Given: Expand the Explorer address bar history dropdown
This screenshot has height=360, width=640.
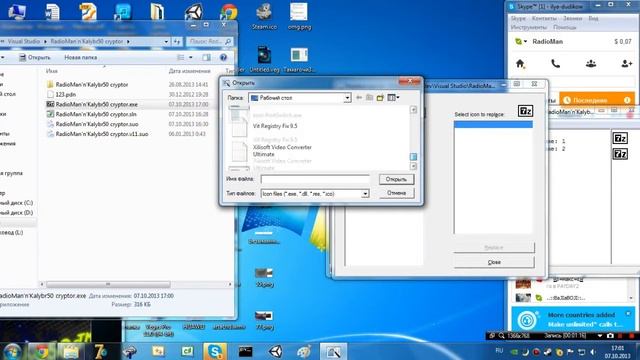Looking at the screenshot, I should [x=166, y=41].
